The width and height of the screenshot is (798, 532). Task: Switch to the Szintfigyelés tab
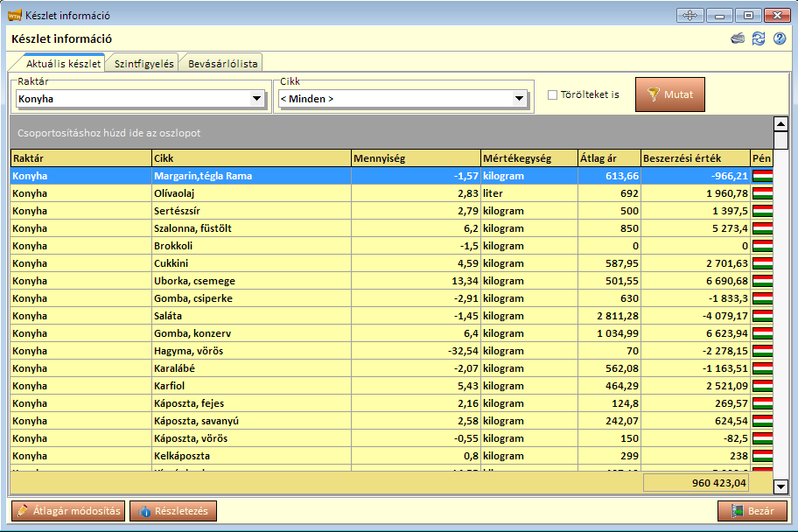144,64
